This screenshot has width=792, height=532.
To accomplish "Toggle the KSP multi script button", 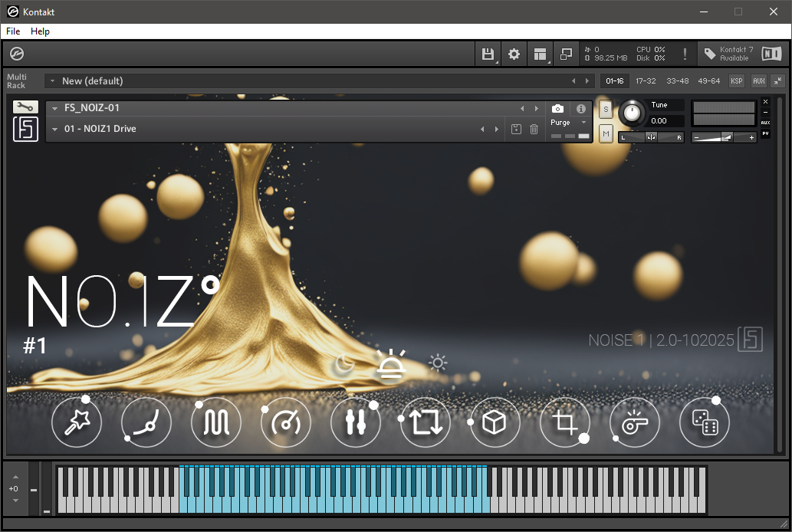I will (737, 80).
